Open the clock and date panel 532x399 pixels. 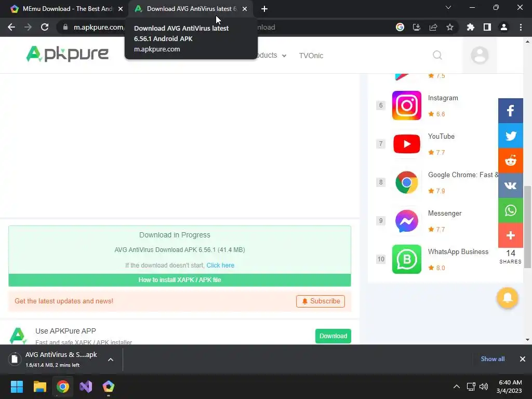point(509,387)
